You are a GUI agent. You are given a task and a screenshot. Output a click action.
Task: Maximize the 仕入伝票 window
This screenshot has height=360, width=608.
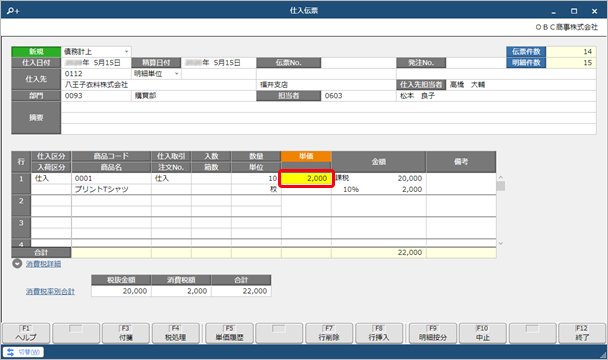(574, 11)
